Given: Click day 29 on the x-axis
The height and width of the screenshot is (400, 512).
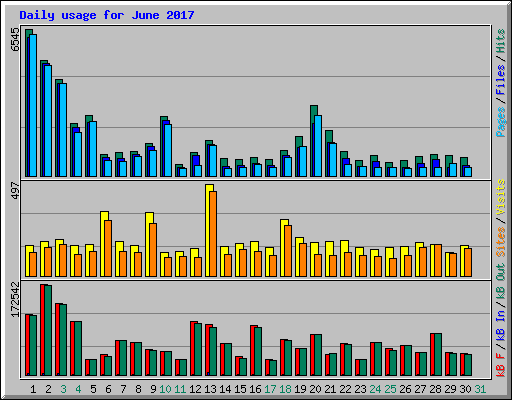Looking at the screenshot, I should click(x=450, y=389).
